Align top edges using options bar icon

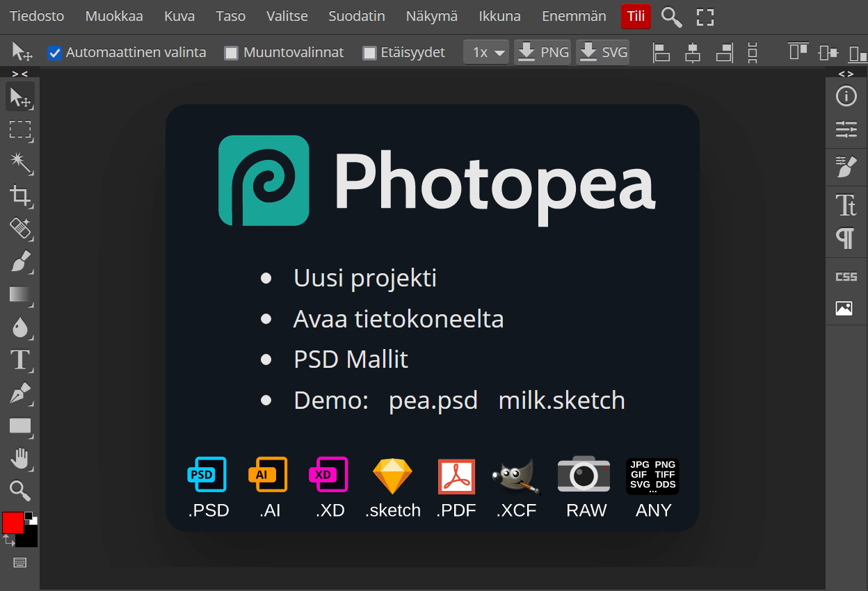[x=798, y=52]
